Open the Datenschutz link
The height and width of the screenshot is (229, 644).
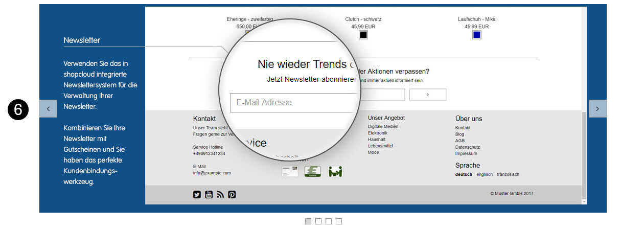(467, 147)
